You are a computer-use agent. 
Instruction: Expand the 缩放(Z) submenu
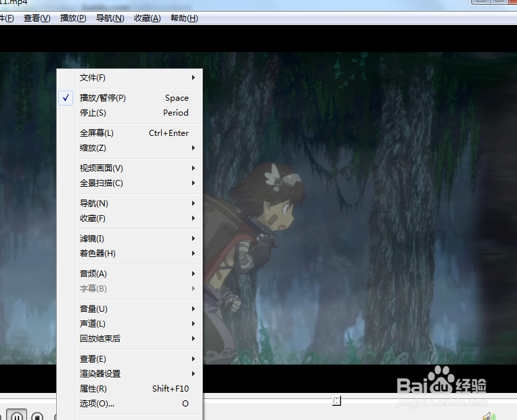pos(130,148)
